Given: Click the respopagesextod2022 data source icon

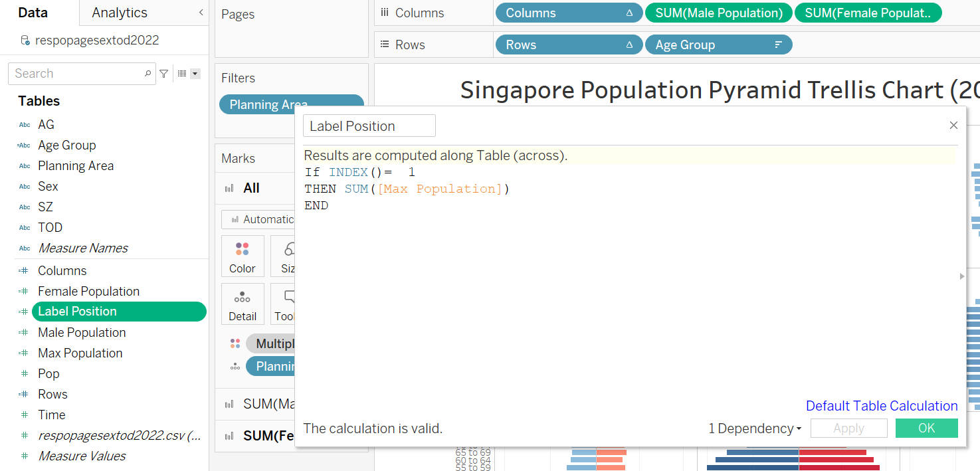Looking at the screenshot, I should pyautogui.click(x=25, y=41).
